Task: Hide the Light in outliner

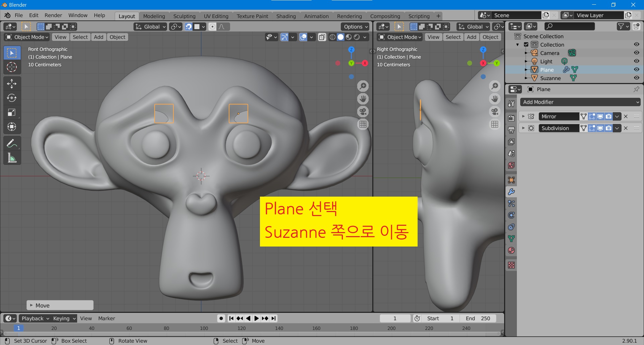Action: click(x=636, y=61)
